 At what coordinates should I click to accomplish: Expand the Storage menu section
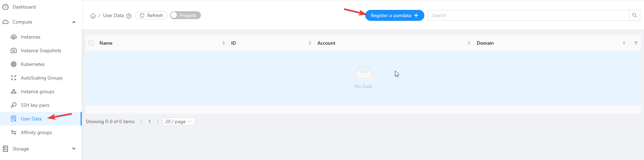(74, 149)
